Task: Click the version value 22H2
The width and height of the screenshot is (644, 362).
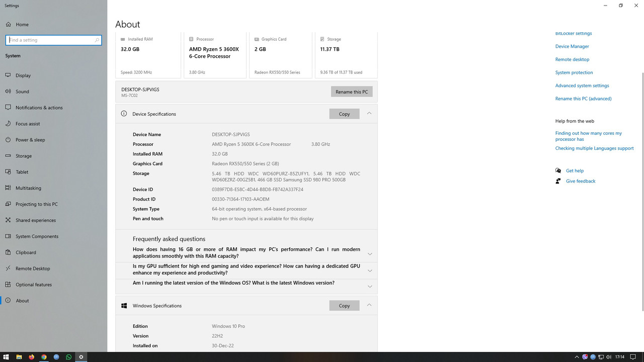Action: click(217, 336)
